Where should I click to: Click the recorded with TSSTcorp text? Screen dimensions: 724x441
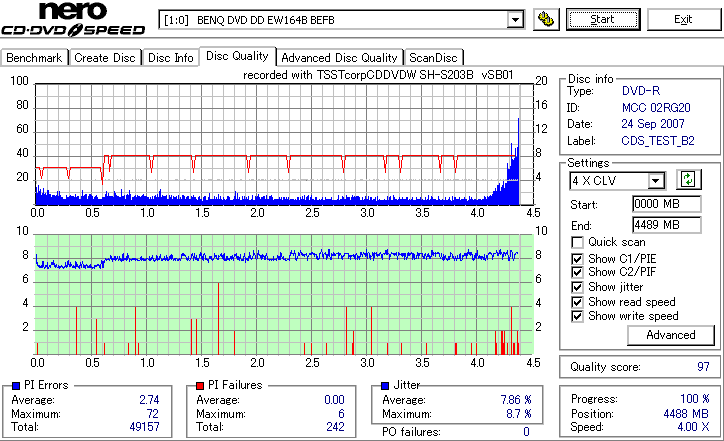click(x=378, y=75)
